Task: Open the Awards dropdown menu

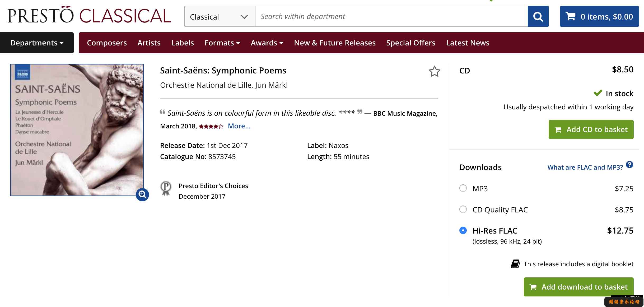Action: [267, 43]
